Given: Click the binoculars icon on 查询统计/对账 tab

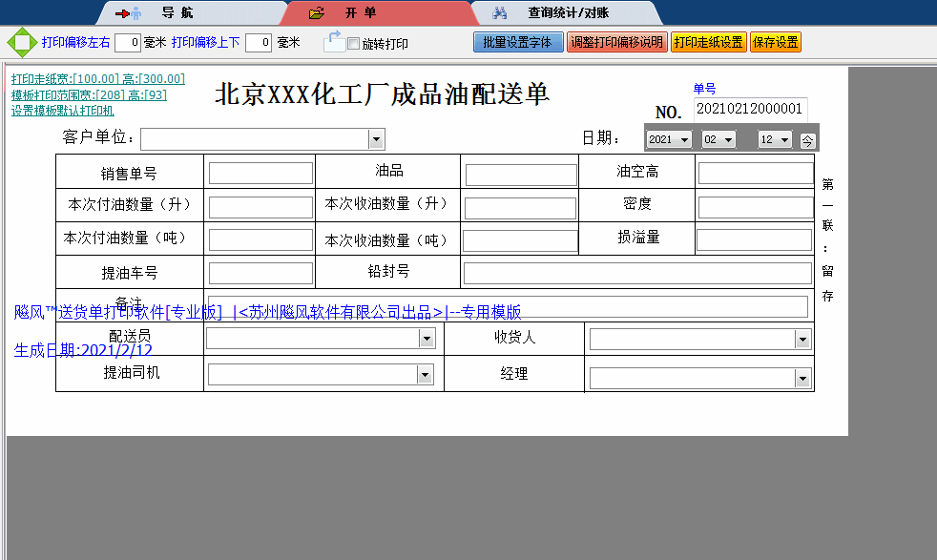Looking at the screenshot, I should [500, 12].
